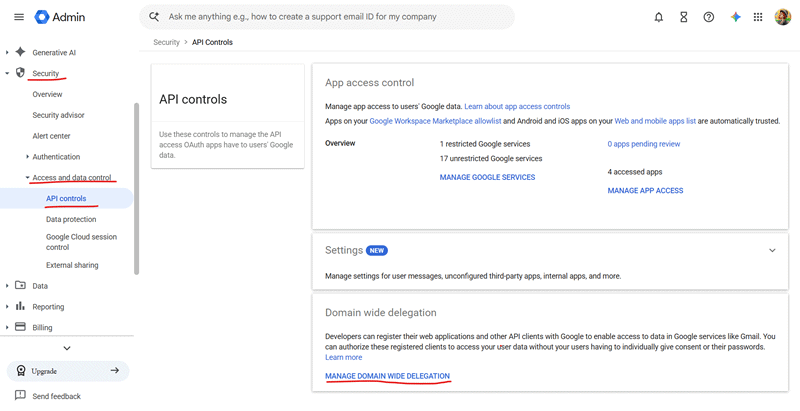The image size is (800, 411).
Task: Click App access control heading
Action: pos(369,83)
